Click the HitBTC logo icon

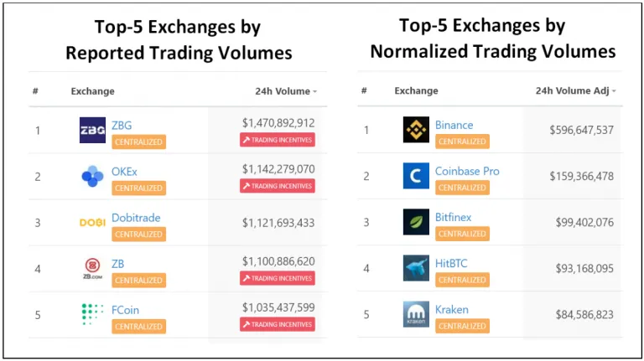pyautogui.click(x=416, y=268)
